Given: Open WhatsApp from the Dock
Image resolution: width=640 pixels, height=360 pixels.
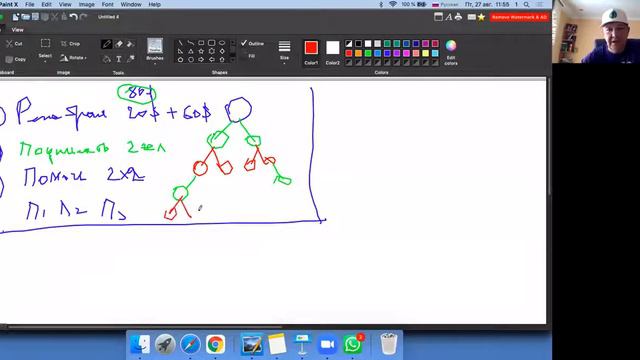Looking at the screenshot, I should [x=352, y=345].
